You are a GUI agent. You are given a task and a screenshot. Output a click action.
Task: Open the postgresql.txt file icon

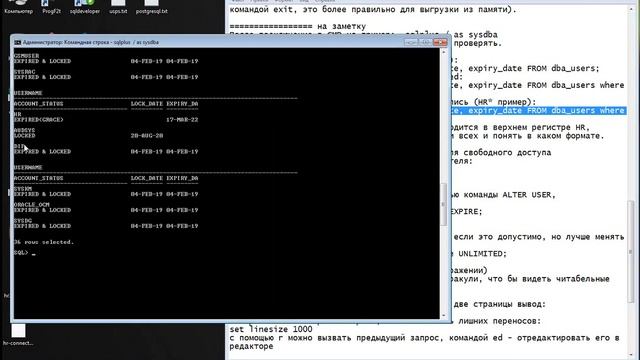click(x=151, y=7)
